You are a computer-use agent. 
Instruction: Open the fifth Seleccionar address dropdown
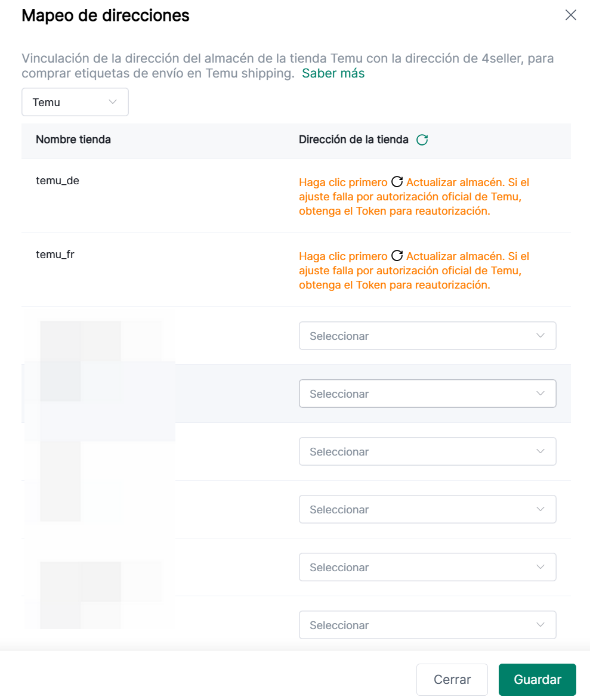(427, 567)
